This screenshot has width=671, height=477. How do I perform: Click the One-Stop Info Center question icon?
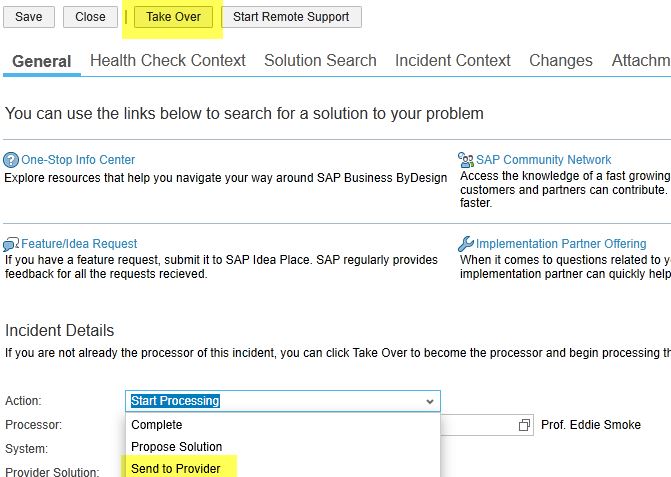tap(11, 160)
